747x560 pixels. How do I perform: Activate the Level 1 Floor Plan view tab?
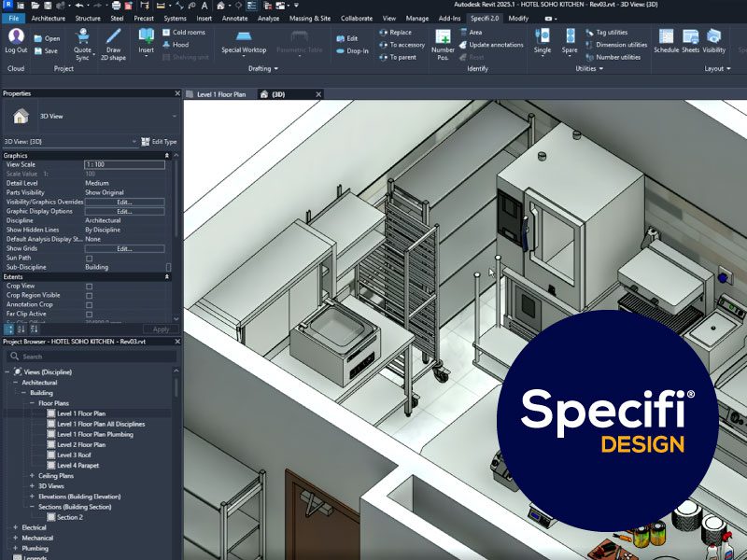pyautogui.click(x=220, y=94)
